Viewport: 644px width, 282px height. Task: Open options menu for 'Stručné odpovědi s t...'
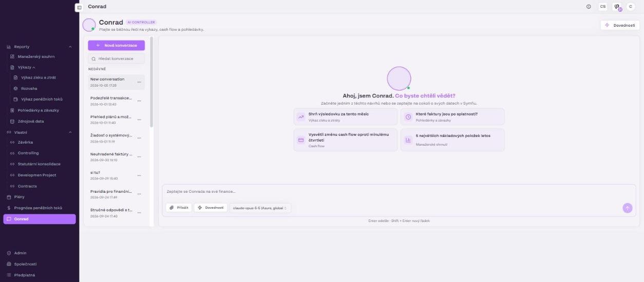[139, 213]
